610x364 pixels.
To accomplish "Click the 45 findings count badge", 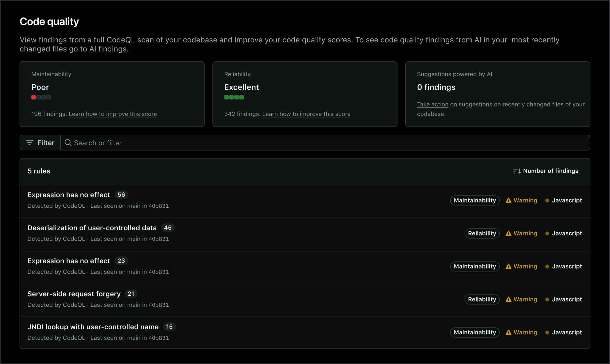I will [x=168, y=228].
